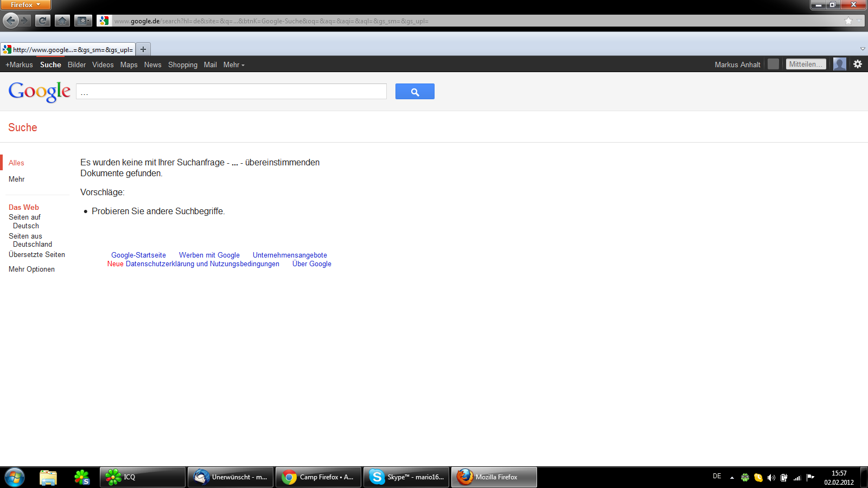Select the Mozilla Firefox taskbar button
868x488 pixels.
point(494,477)
